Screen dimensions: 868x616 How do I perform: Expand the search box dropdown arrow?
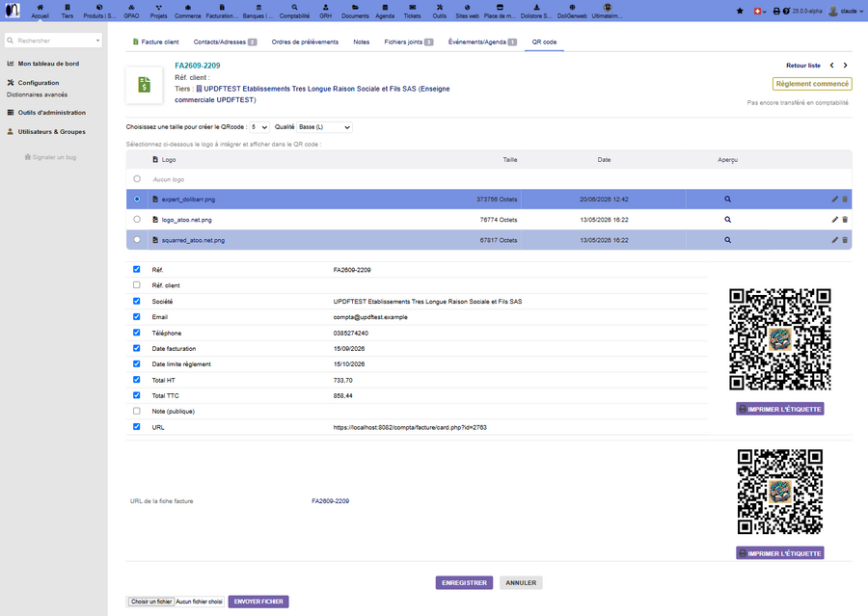(x=98, y=40)
